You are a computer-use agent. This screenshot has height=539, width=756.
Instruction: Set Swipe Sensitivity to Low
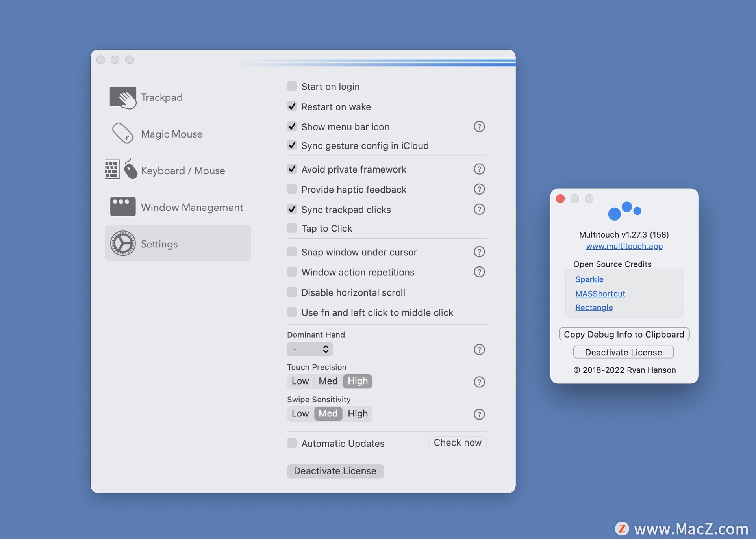[300, 413]
